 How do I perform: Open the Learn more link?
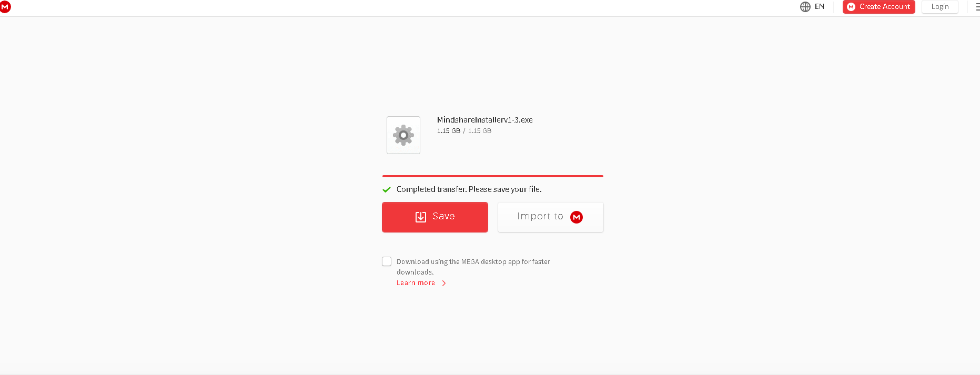[416, 283]
